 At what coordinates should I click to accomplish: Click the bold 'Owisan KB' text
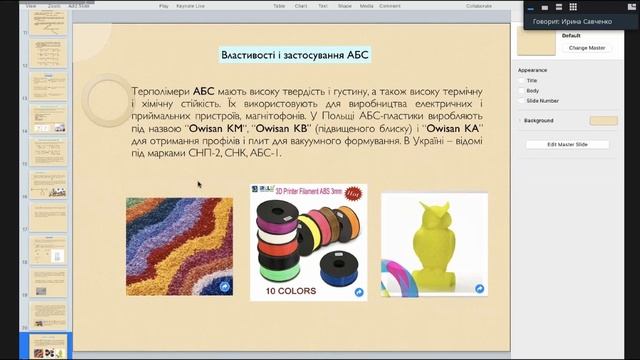pos(281,129)
